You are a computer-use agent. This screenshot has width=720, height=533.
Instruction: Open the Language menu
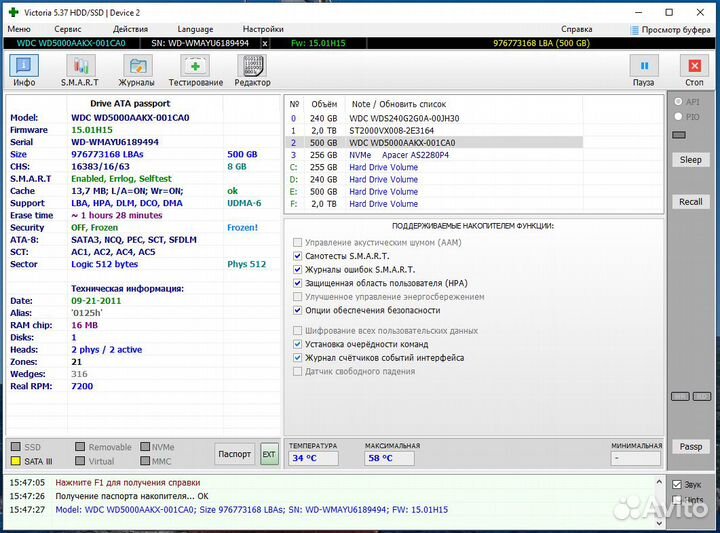pos(195,29)
